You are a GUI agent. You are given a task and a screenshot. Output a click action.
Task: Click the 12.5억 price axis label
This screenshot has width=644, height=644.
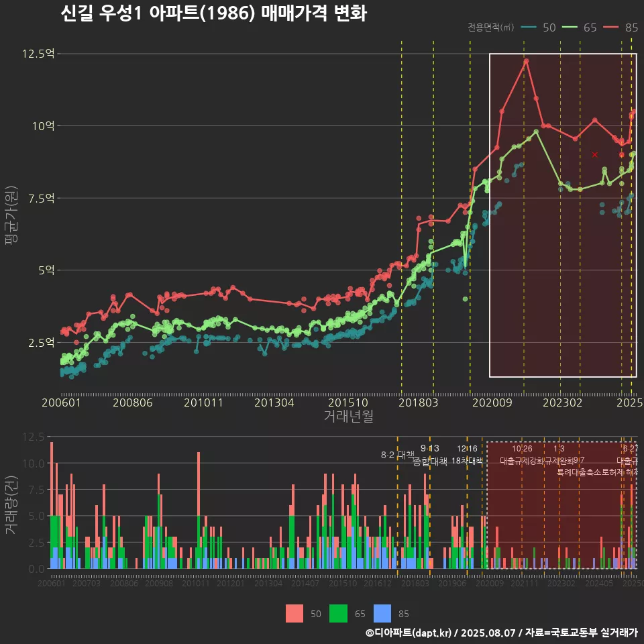(38, 54)
